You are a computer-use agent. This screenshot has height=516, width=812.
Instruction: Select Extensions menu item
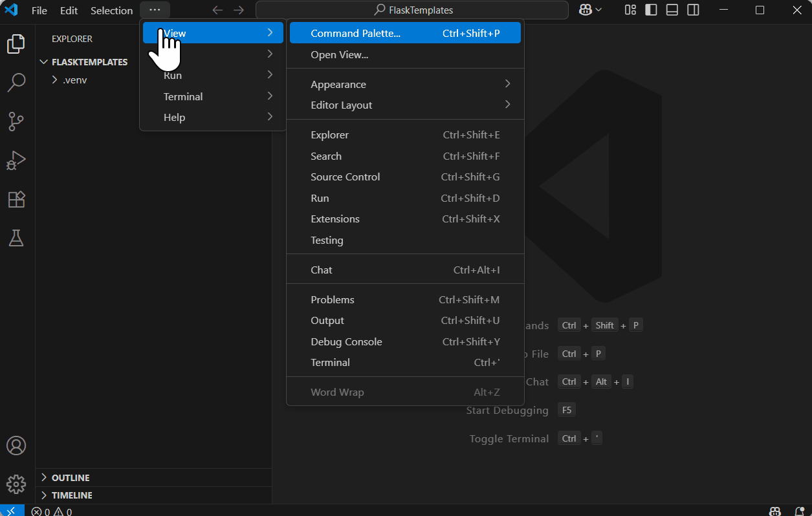(x=405, y=219)
